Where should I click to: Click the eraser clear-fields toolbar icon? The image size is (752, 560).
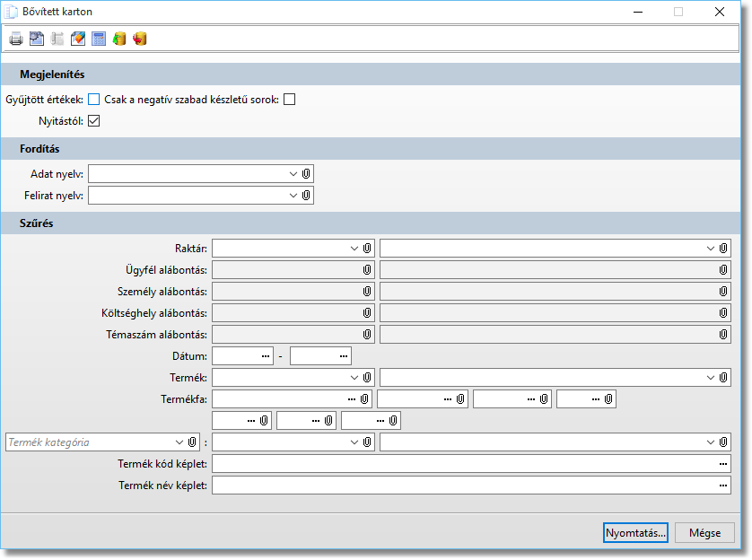[x=78, y=39]
